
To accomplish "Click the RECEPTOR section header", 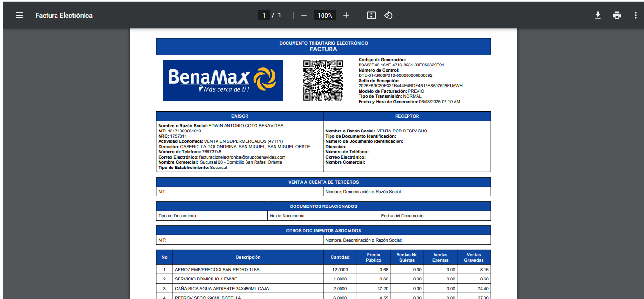I will (407, 116).
